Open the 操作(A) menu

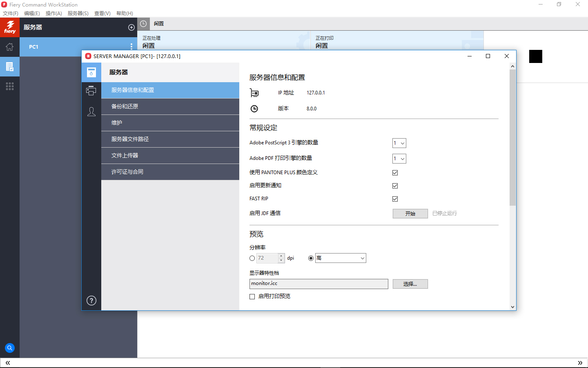tap(53, 13)
